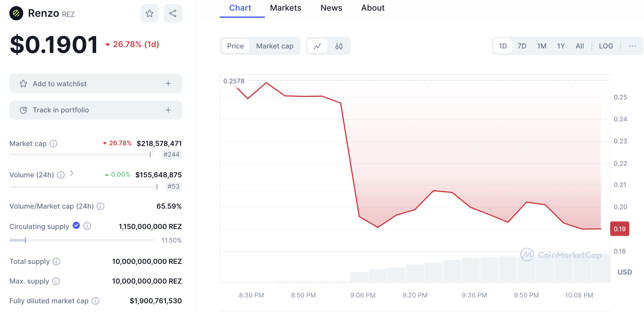Open the Volume/Market cap (24h) info icon
Image resolution: width=644 pixels, height=312 pixels.
click(101, 206)
